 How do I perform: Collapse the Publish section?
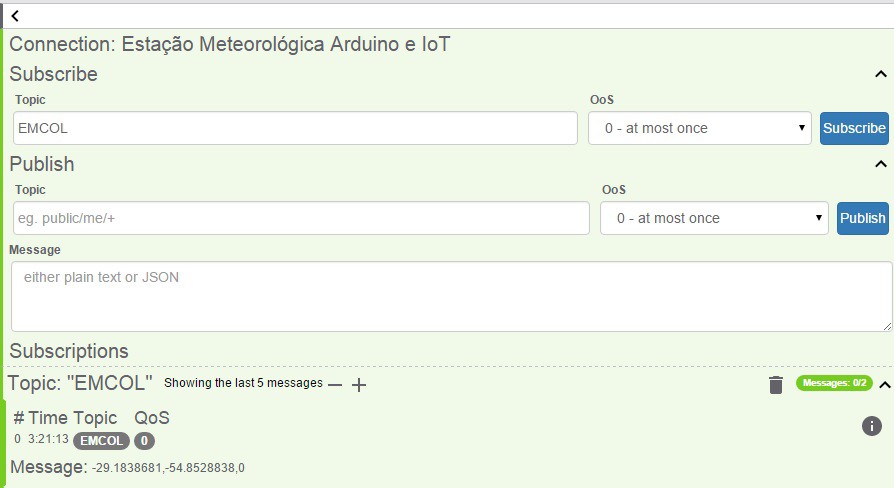pyautogui.click(x=880, y=164)
